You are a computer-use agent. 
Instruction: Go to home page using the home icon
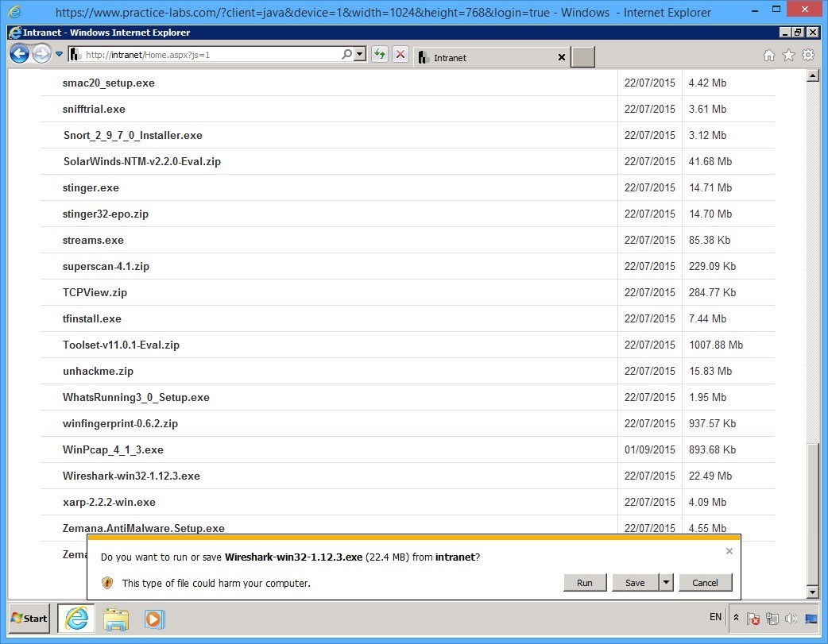[768, 56]
